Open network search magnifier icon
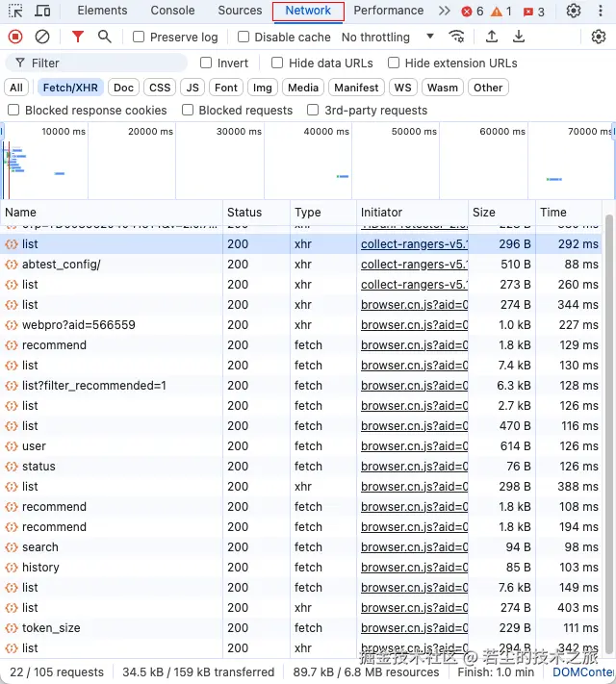The height and width of the screenshot is (684, 616). 104,37
